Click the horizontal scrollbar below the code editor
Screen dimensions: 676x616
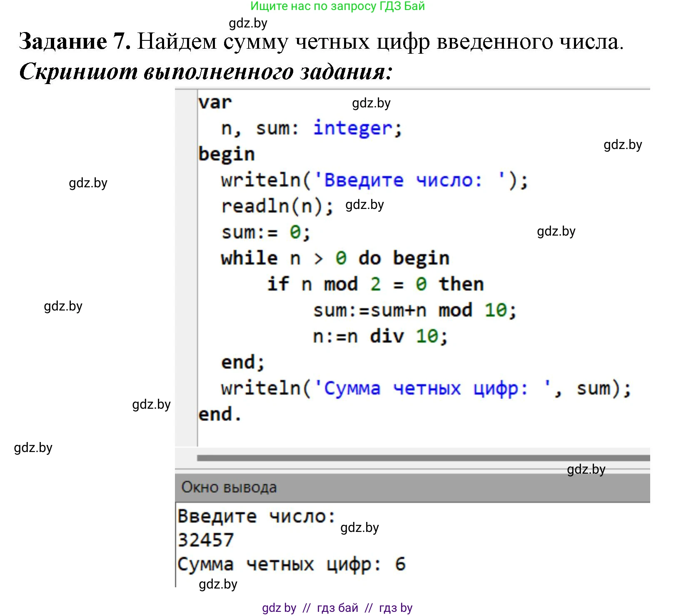tap(423, 458)
